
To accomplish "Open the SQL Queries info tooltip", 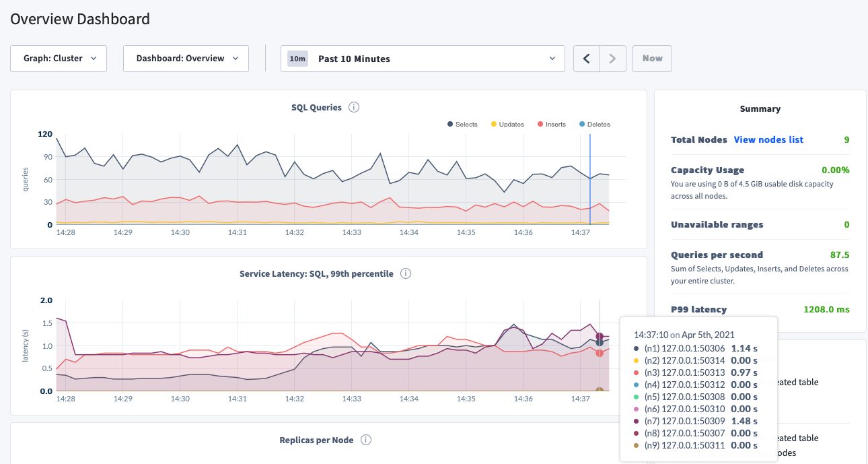I will (354, 107).
